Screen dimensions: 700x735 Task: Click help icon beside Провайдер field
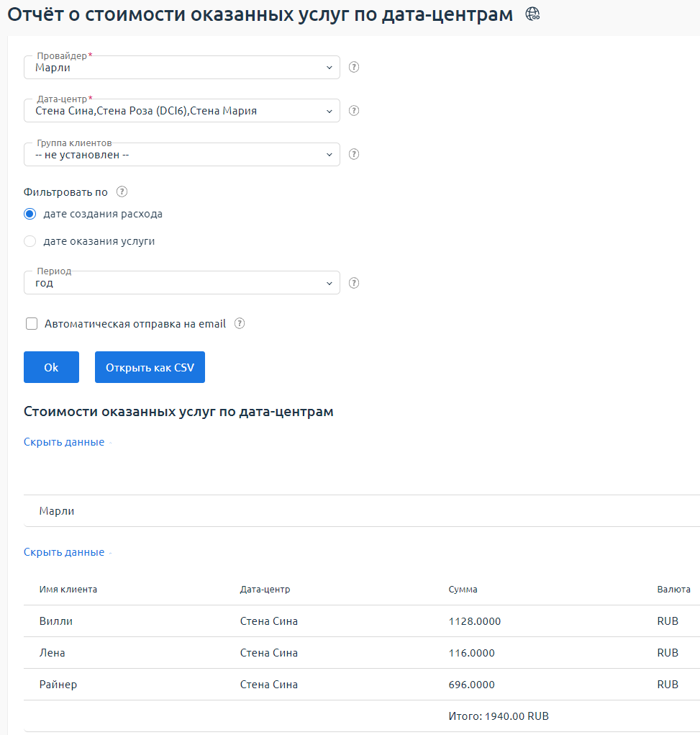(x=353, y=68)
